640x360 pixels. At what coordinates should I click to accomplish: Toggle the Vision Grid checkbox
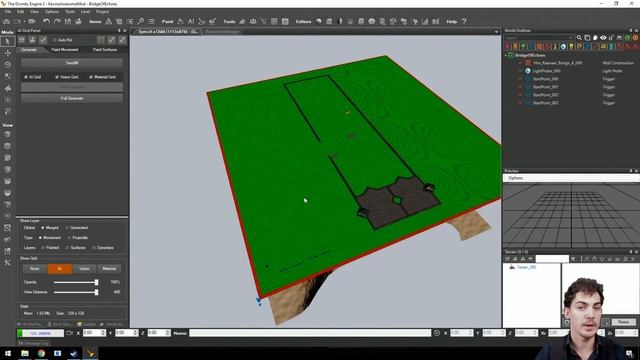tap(57, 77)
